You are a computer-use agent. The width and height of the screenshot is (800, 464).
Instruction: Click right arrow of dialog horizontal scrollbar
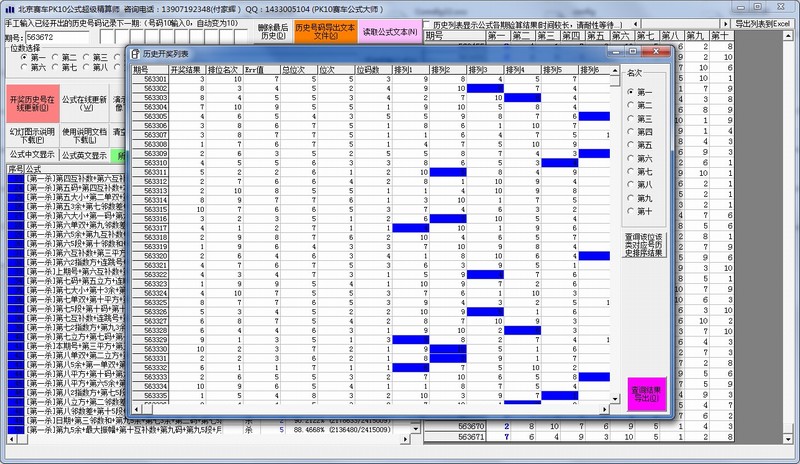(602, 408)
